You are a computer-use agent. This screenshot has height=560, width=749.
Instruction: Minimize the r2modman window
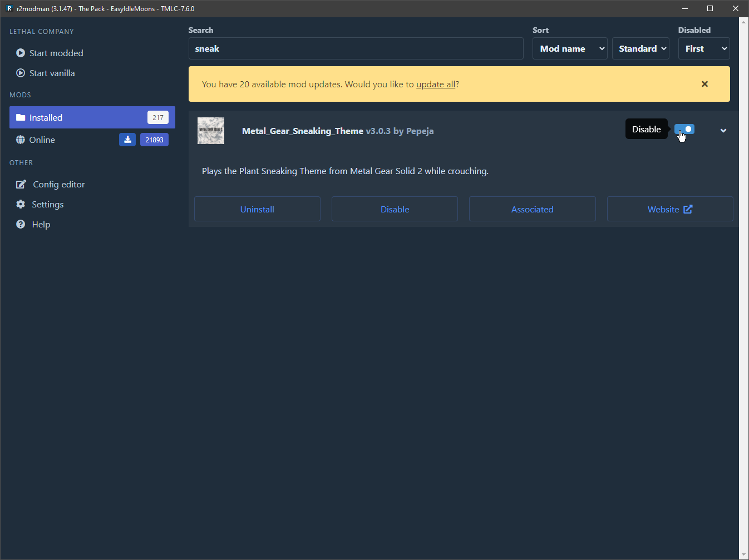coord(685,8)
